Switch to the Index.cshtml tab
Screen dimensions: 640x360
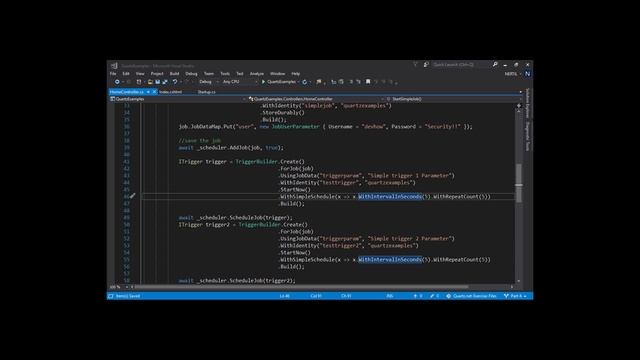click(x=171, y=92)
